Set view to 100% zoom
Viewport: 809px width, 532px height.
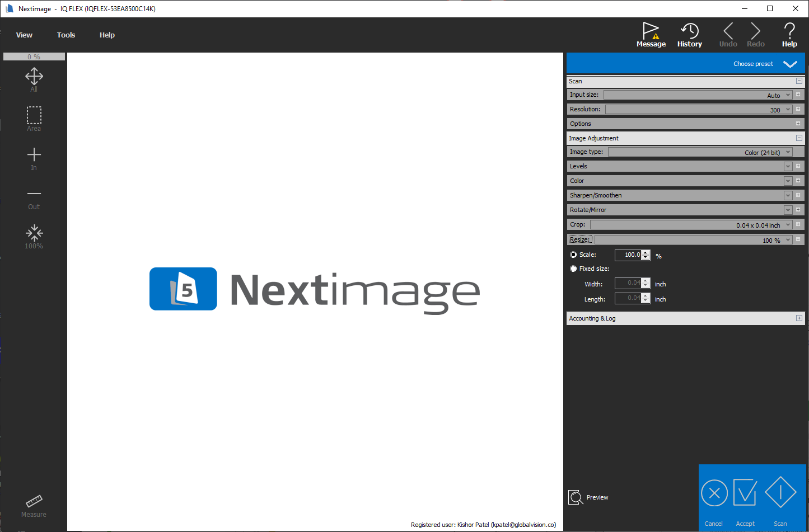pos(34,234)
